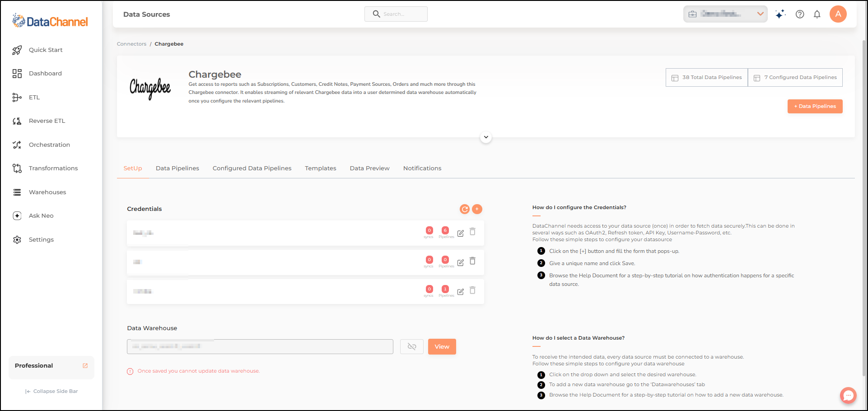Click pipelines count badge showing 6

coord(445,230)
